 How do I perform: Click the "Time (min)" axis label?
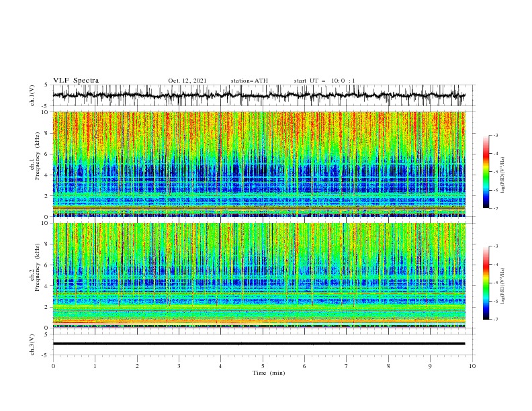pyautogui.click(x=269, y=373)
